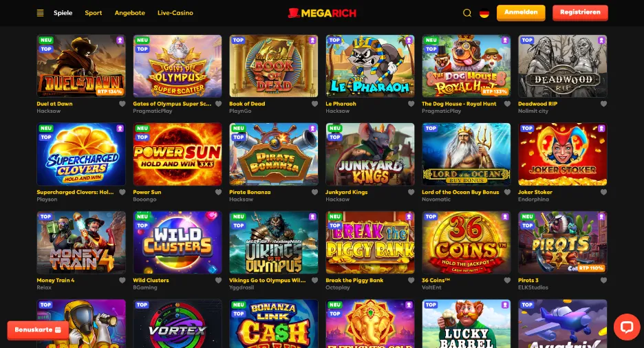Click the search magnifier icon
This screenshot has height=348, width=644.
tap(467, 13)
